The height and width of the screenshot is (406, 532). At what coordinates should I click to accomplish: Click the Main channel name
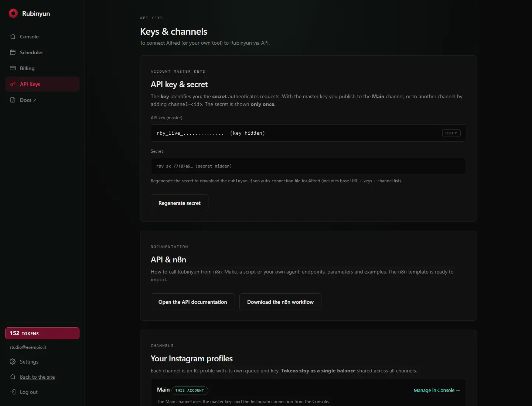point(163,390)
